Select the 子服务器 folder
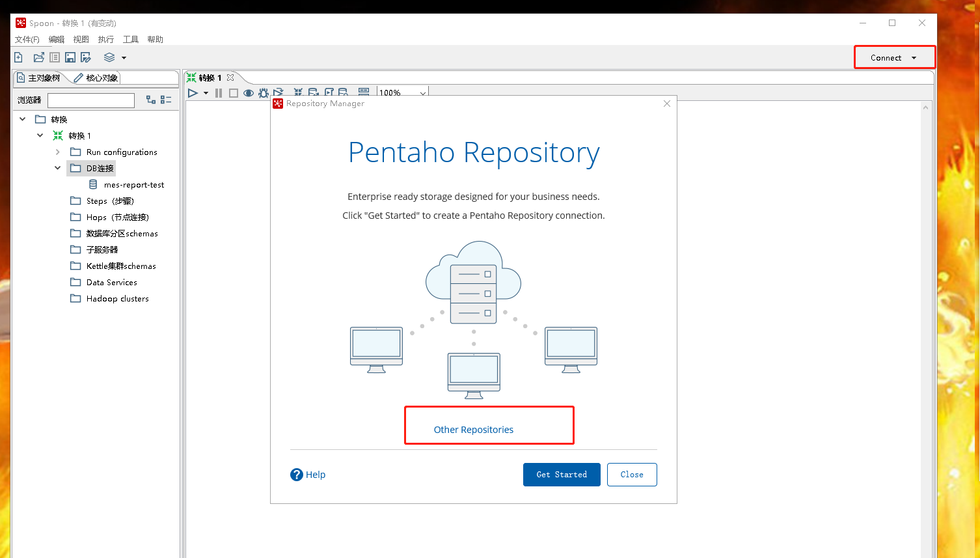 coord(102,250)
